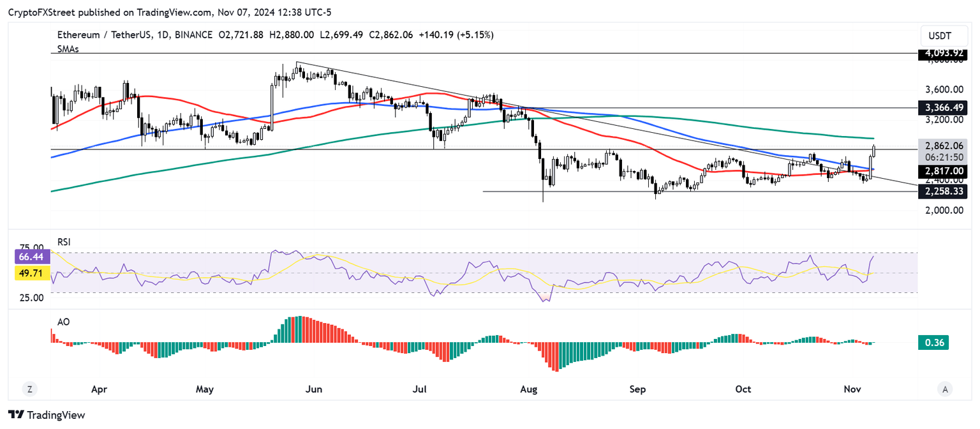The height and width of the screenshot is (429, 980).
Task: Click the Z timezone button
Action: (29, 389)
